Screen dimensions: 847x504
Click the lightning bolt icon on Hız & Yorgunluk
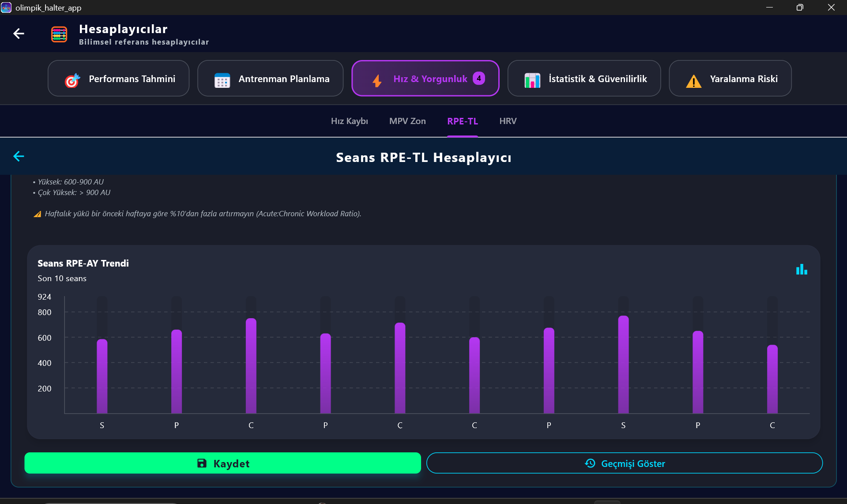point(376,80)
